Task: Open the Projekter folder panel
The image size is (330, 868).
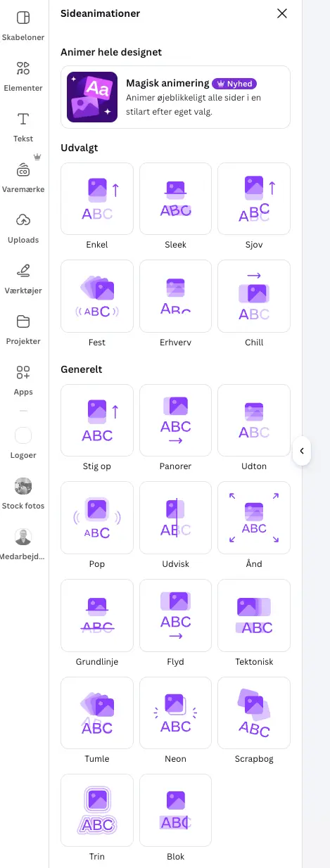Action: [x=23, y=329]
